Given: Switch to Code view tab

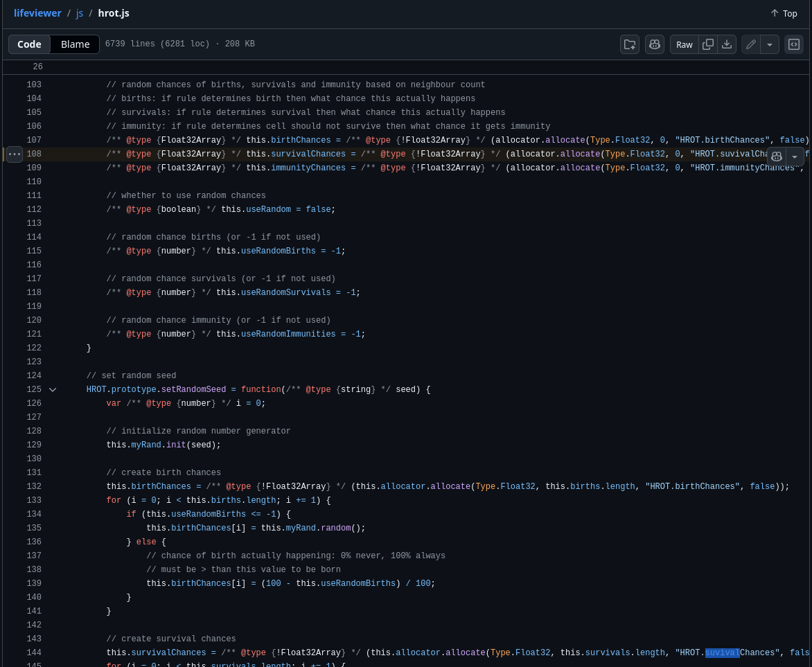Looking at the screenshot, I should pos(29,44).
